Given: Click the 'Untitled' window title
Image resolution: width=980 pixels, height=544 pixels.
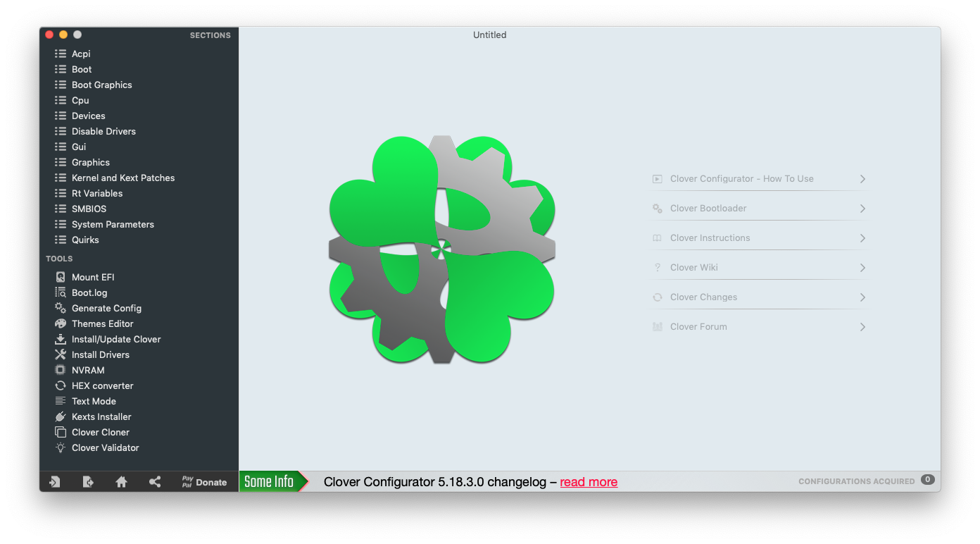Looking at the screenshot, I should 489,35.
